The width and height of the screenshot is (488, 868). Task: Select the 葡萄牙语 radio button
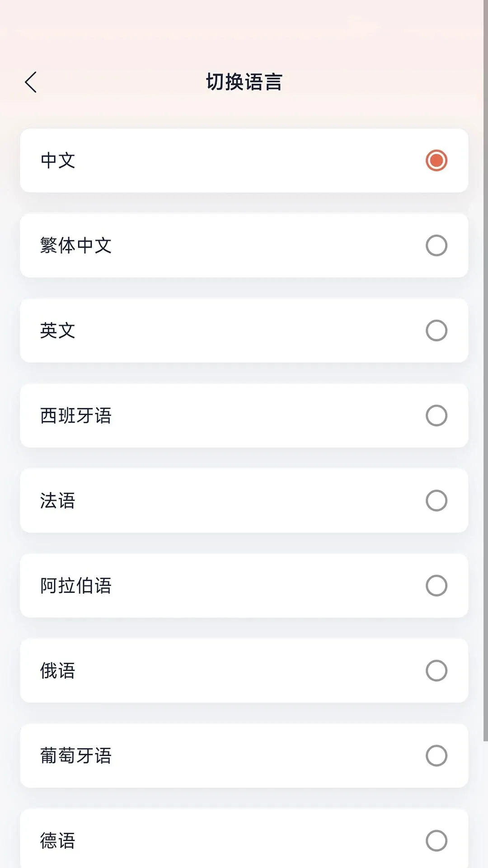click(x=436, y=755)
